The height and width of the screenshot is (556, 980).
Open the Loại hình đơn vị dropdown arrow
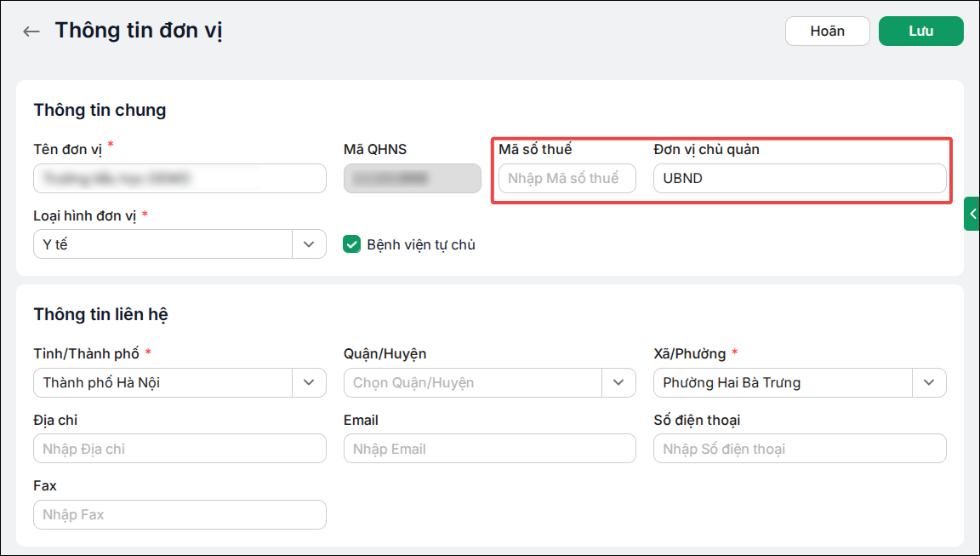point(309,244)
